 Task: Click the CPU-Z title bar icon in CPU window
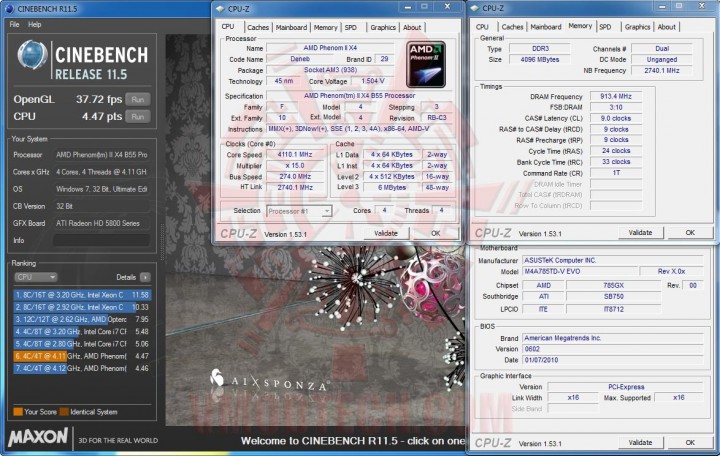[220, 9]
